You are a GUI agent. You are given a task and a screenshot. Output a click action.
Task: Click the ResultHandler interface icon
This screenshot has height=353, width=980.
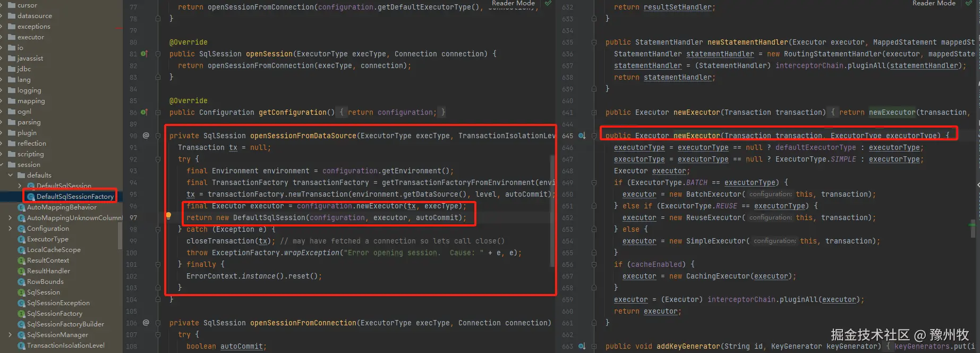[22, 271]
